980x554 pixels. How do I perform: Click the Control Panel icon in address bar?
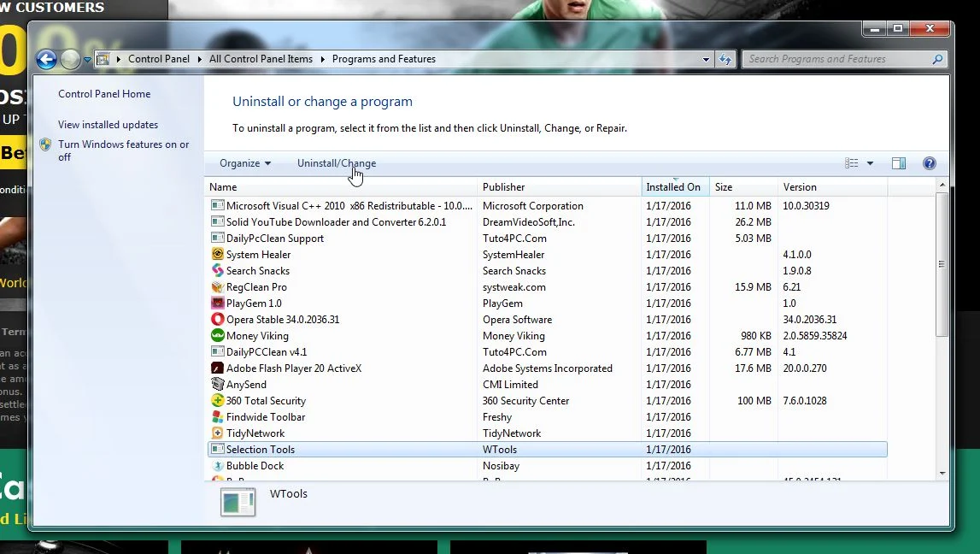click(x=103, y=59)
